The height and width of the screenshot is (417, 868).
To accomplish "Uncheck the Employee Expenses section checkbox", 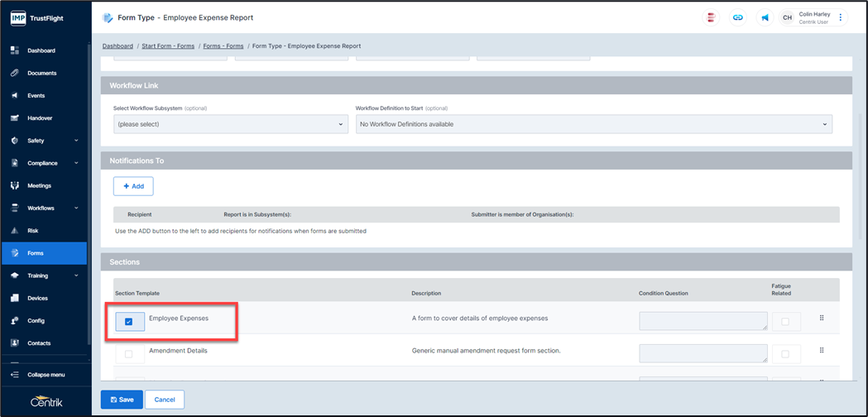I will point(129,322).
